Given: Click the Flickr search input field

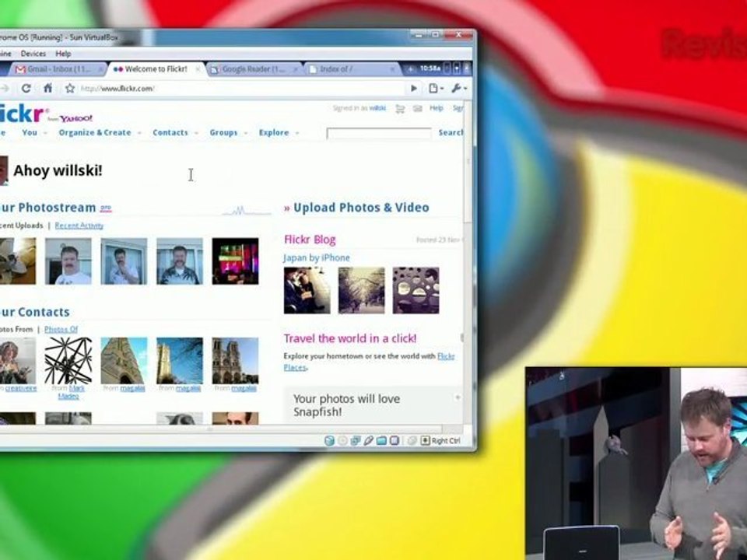Looking at the screenshot, I should tap(379, 133).
